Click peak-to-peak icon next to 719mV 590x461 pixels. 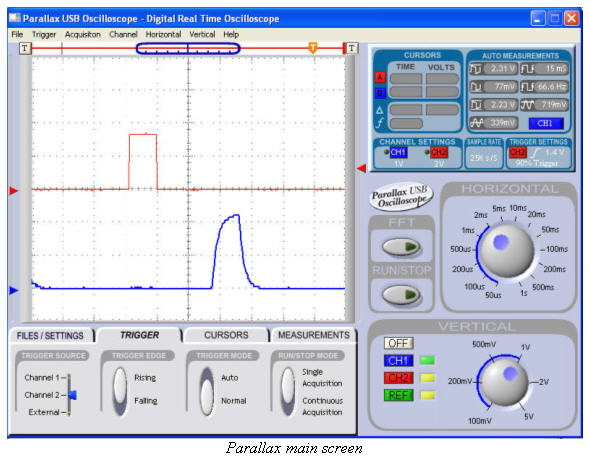528,105
